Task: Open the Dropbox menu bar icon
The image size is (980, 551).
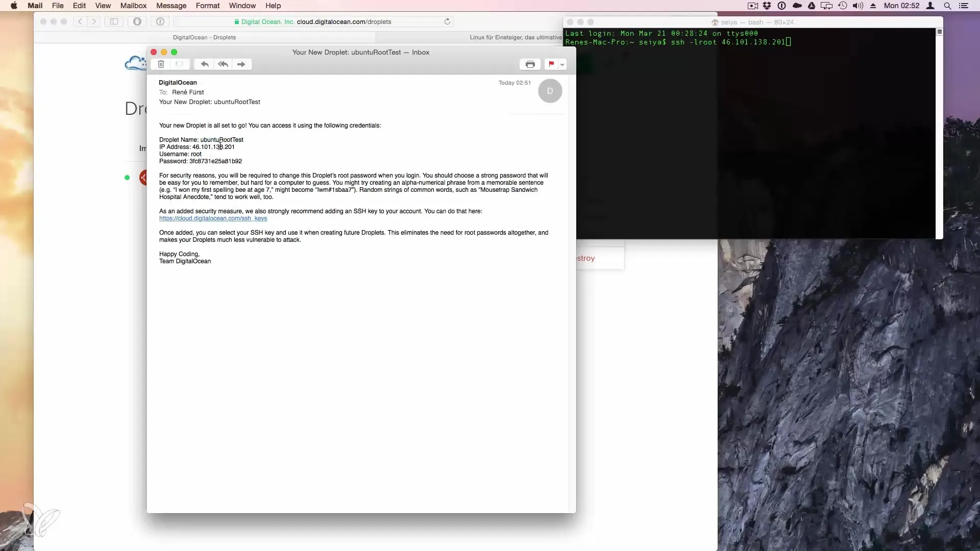Action: (x=767, y=6)
